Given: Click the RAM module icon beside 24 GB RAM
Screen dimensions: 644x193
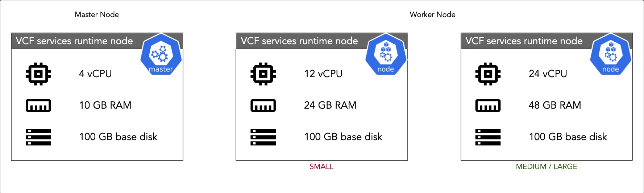Looking at the screenshot, I should 263,105.
